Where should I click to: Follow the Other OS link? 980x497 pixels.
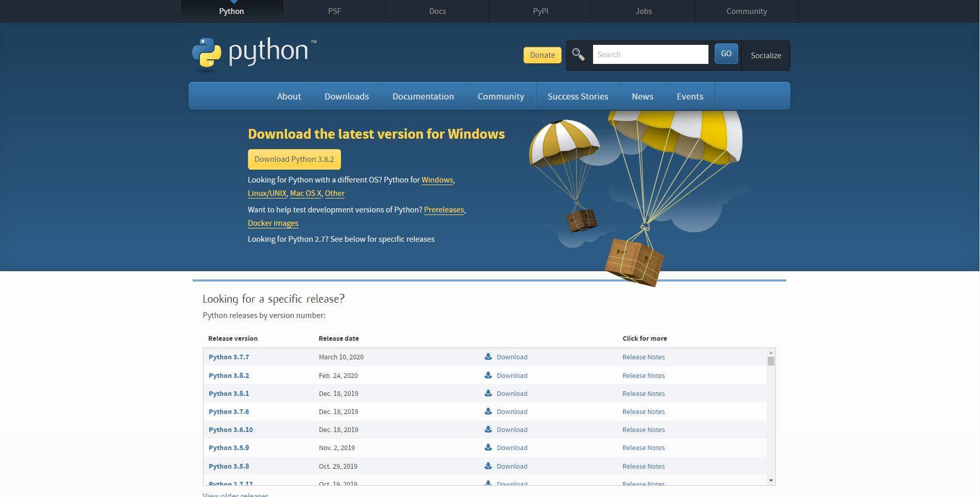[335, 193]
